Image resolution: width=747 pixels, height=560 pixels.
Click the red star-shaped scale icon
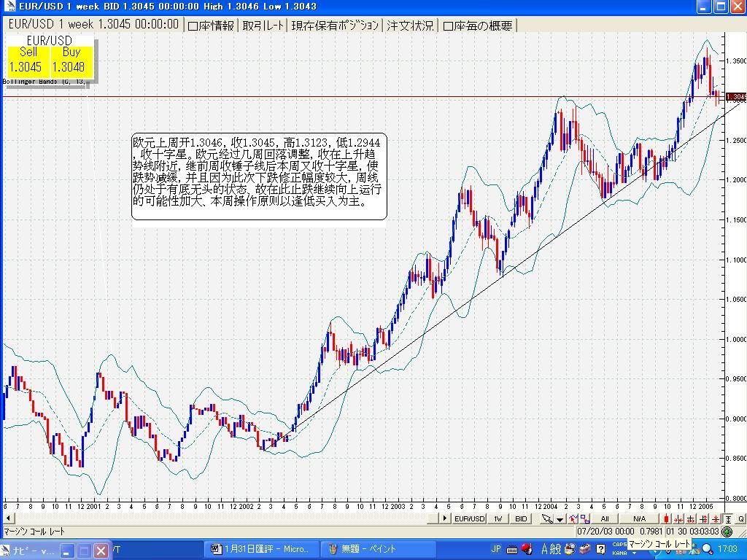tap(716, 518)
